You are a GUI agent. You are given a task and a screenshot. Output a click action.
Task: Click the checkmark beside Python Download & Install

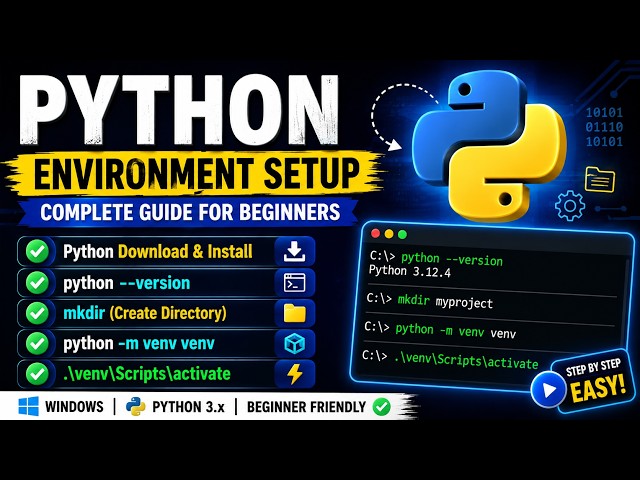pyautogui.click(x=37, y=251)
